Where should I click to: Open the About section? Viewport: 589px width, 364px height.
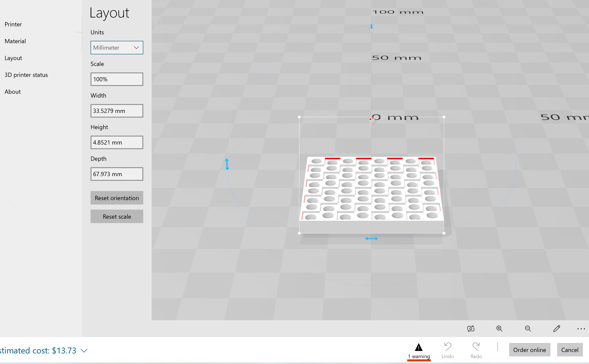(12, 91)
